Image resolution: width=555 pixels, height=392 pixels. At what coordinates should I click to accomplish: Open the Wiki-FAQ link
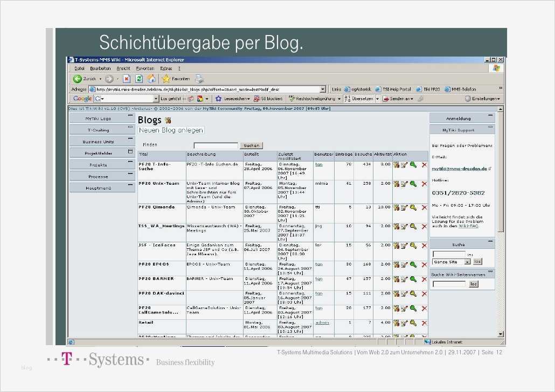click(x=468, y=226)
